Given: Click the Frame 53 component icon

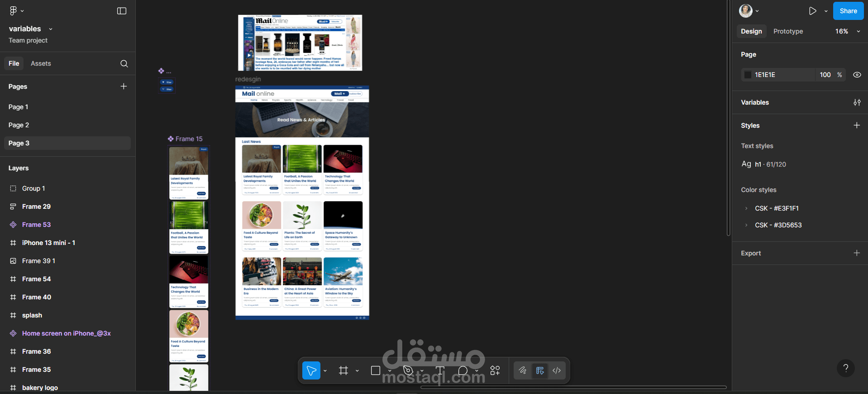Looking at the screenshot, I should tap(13, 225).
